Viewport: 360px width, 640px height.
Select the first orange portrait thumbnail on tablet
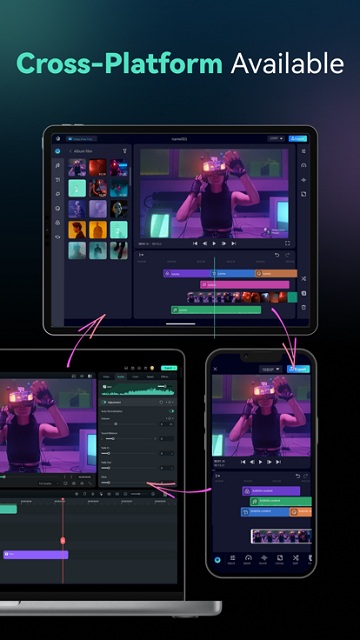tap(77, 229)
